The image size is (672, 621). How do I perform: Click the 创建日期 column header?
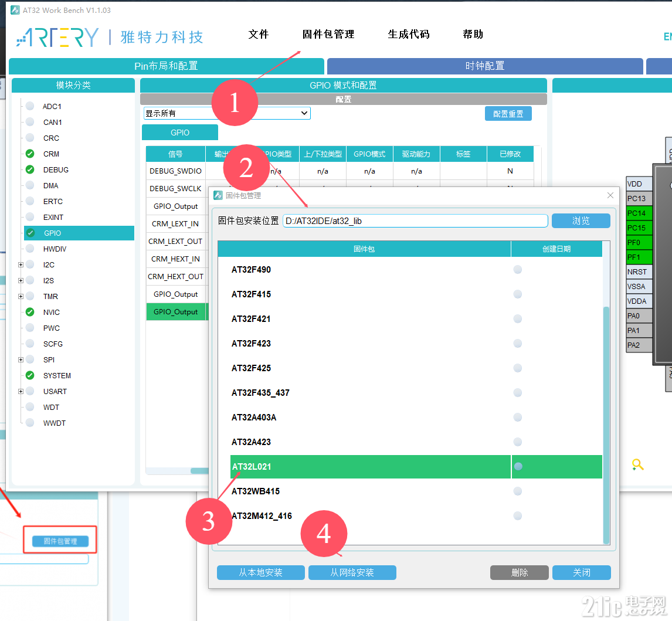556,249
